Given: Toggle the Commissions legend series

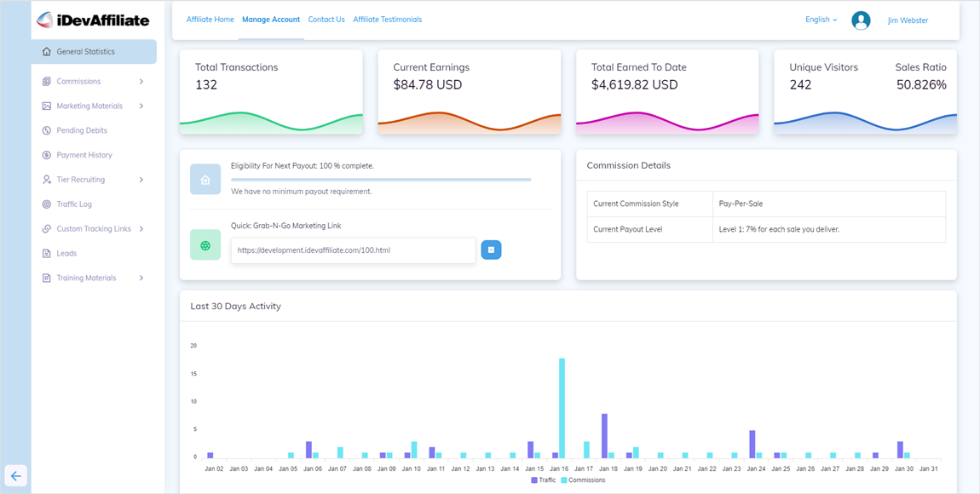Looking at the screenshot, I should [583, 480].
